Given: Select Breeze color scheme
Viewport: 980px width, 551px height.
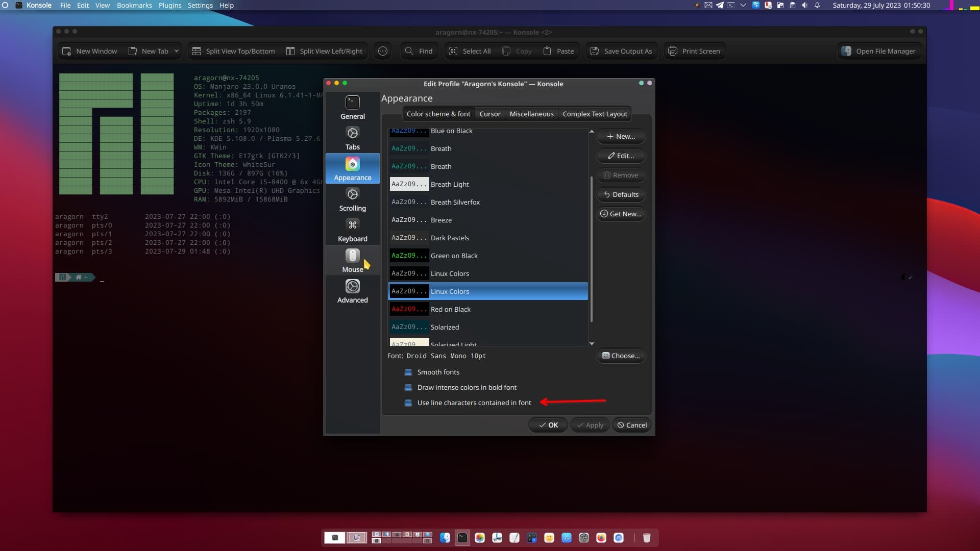Looking at the screenshot, I should (487, 220).
